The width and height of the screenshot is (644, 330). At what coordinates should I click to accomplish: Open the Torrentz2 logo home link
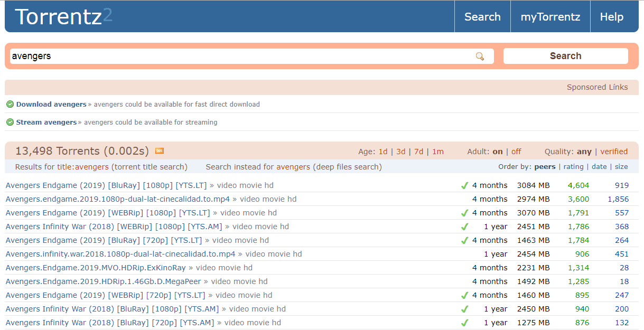pyautogui.click(x=63, y=17)
